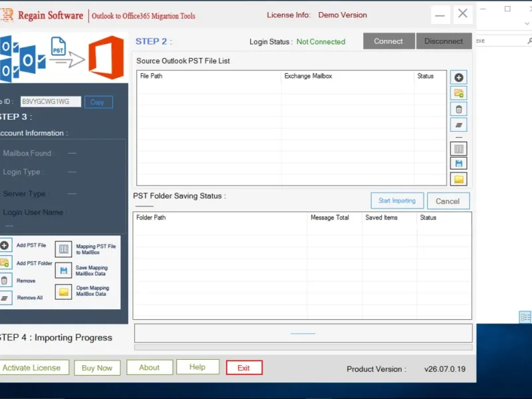This screenshot has width=532, height=399.
Task: Click the Start Importing button
Action: pyautogui.click(x=397, y=201)
